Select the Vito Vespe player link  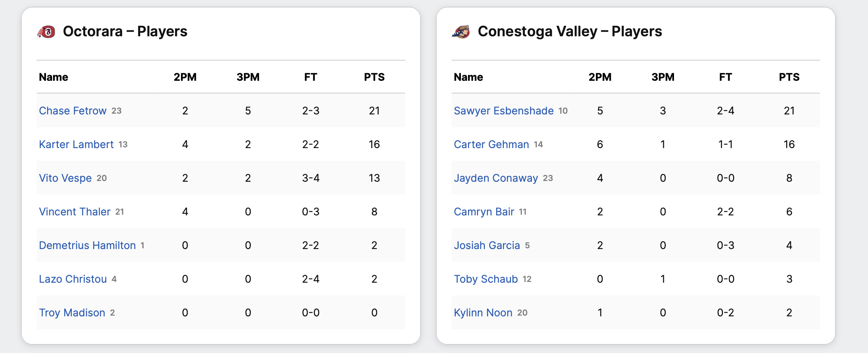[x=65, y=178]
